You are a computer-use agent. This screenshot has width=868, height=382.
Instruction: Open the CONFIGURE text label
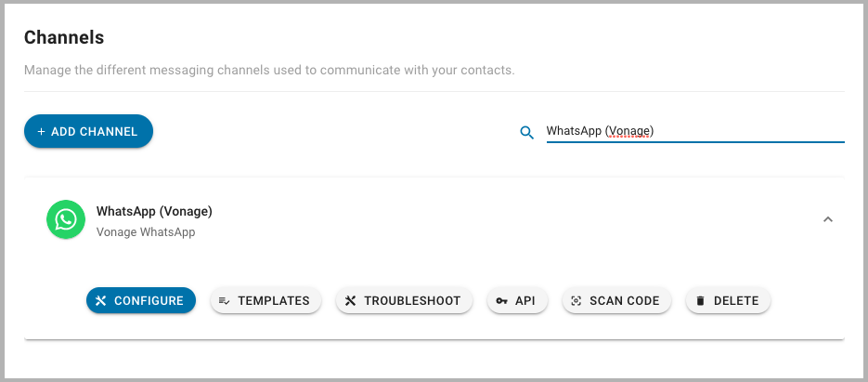(149, 300)
